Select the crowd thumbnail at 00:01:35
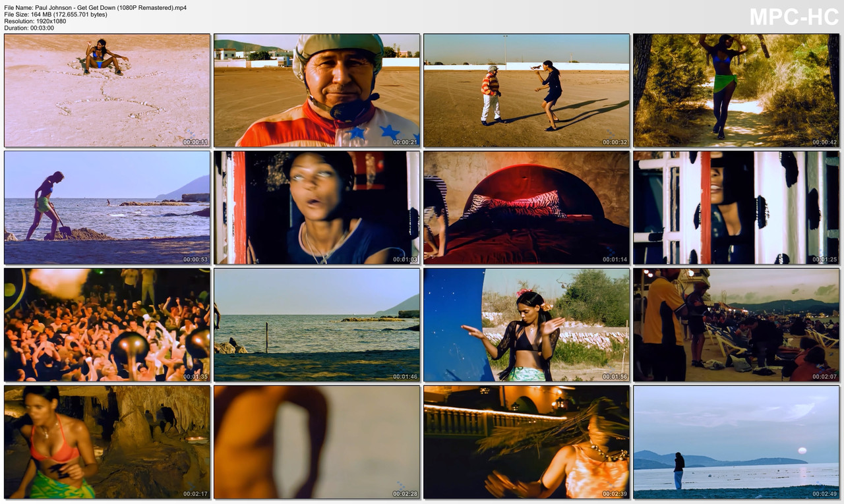 107,325
